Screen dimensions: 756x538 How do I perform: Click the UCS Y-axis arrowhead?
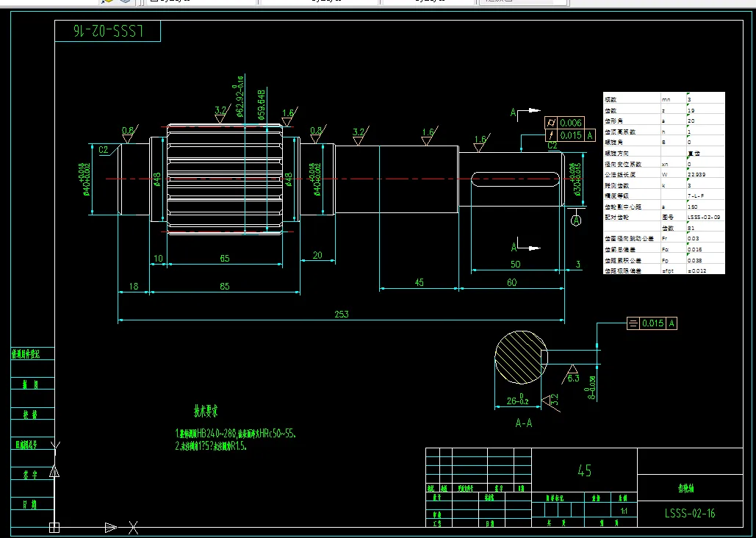54,473
